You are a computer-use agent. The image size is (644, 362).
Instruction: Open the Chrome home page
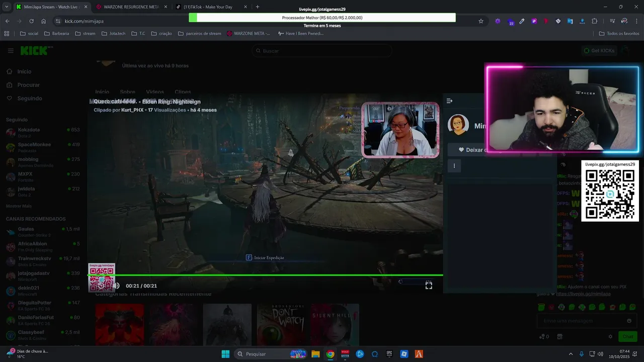pos(43,21)
